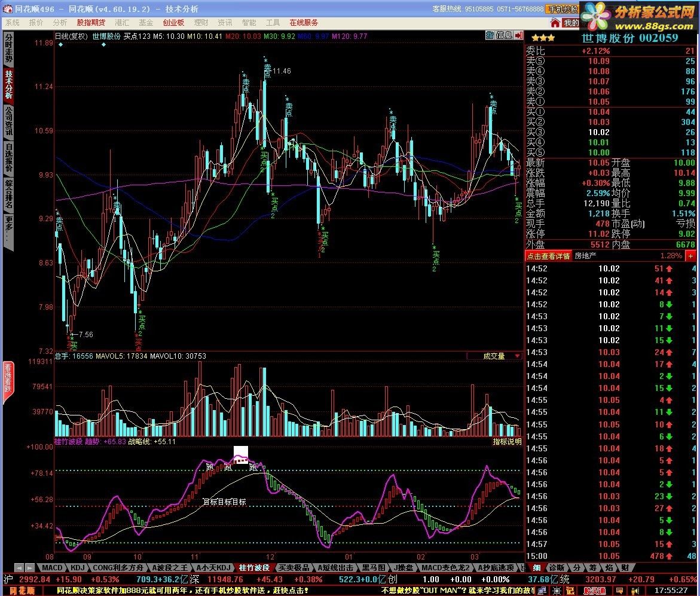Click the red exit-arrow icon beside 信息
Image resolution: width=700 pixels, height=596 pixels.
click(x=518, y=35)
